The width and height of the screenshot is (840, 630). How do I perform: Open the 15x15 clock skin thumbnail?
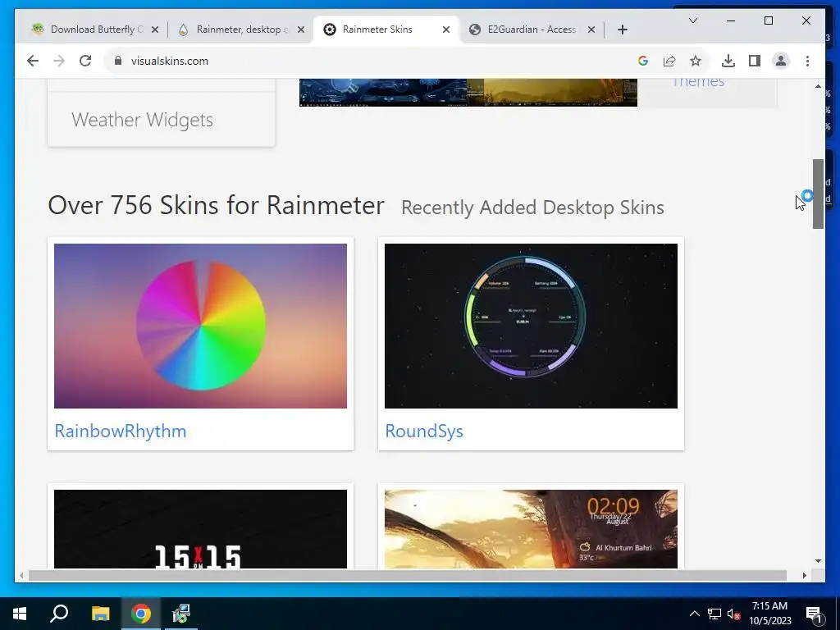click(200, 529)
